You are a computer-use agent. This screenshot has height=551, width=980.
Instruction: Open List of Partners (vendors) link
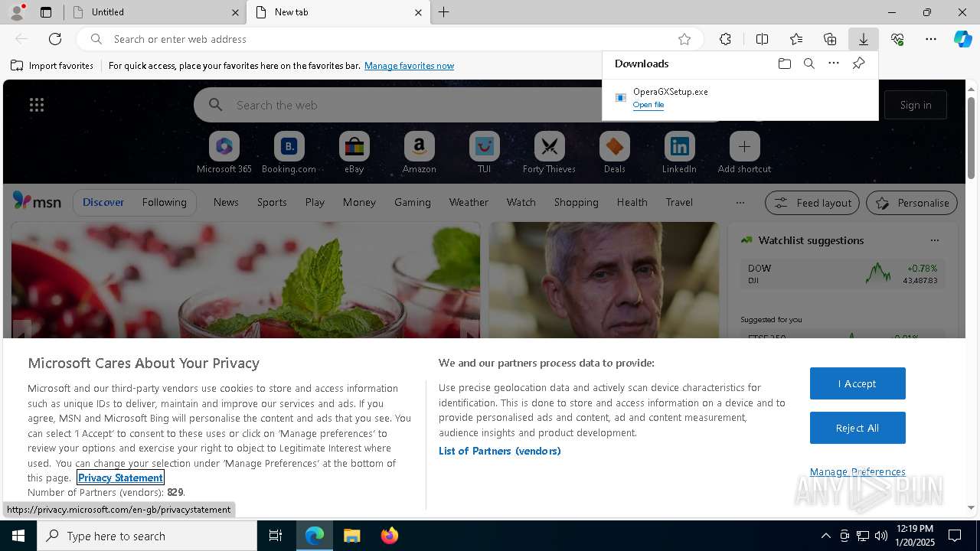click(500, 451)
